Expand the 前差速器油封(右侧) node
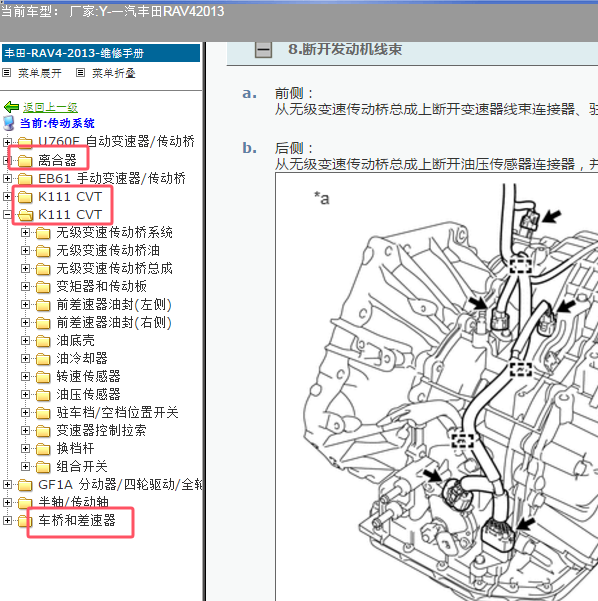Image resolution: width=598 pixels, height=601 pixels. 25,322
